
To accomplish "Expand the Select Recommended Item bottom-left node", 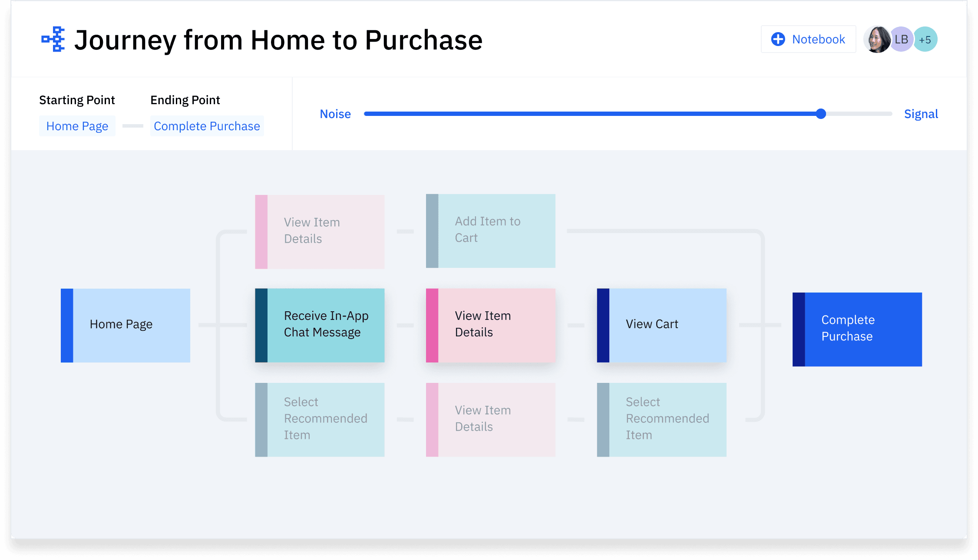I will pyautogui.click(x=320, y=419).
